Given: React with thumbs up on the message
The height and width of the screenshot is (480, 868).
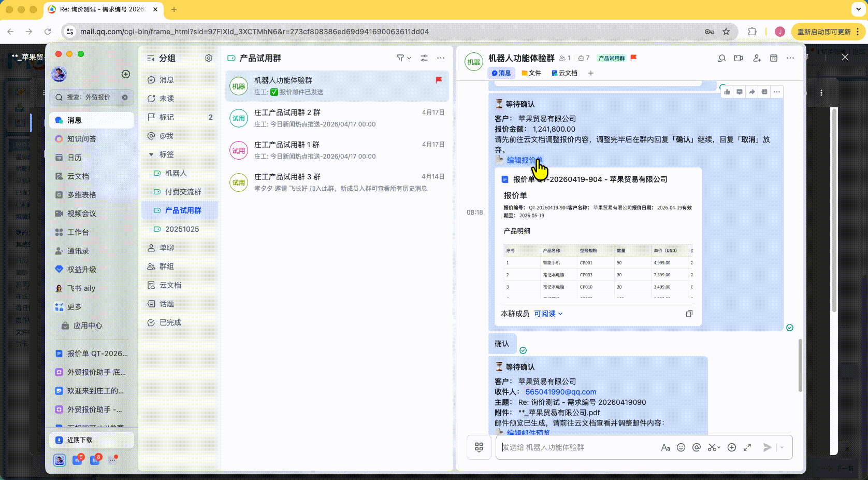Looking at the screenshot, I should click(x=727, y=92).
